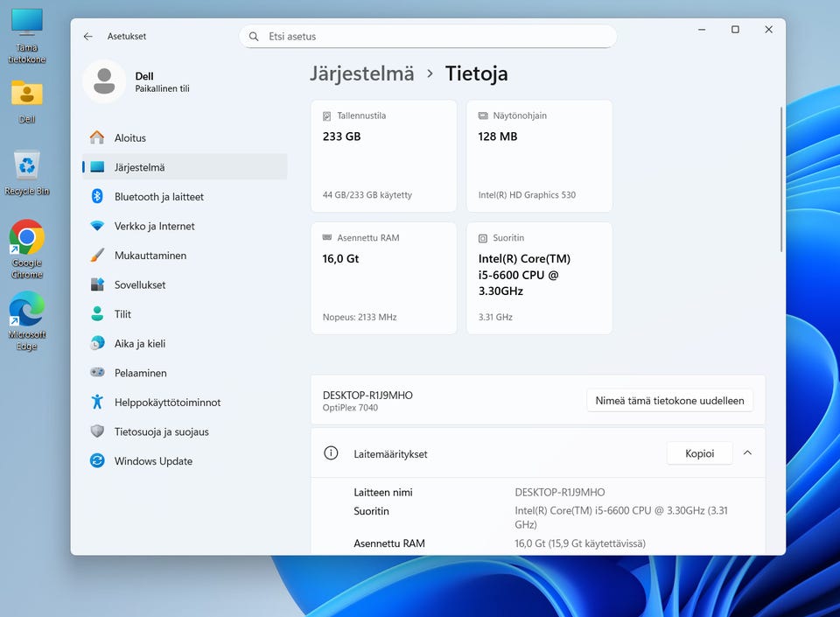Click the vertical scrollbar in settings window

point(780,179)
